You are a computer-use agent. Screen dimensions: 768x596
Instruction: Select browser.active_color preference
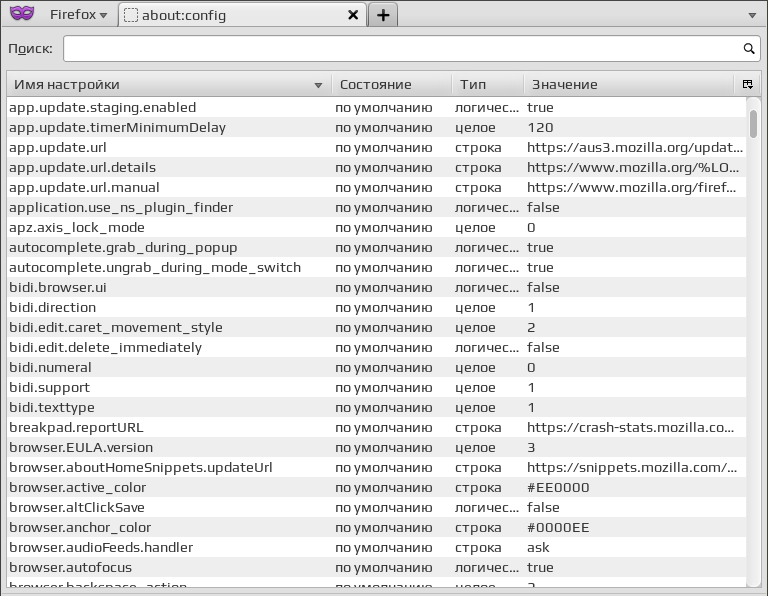point(377,488)
